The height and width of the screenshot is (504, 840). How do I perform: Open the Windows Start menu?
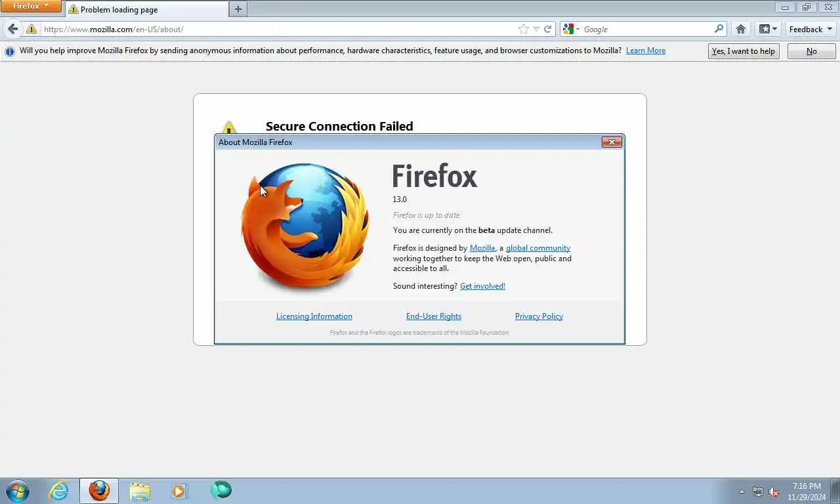coord(18,491)
